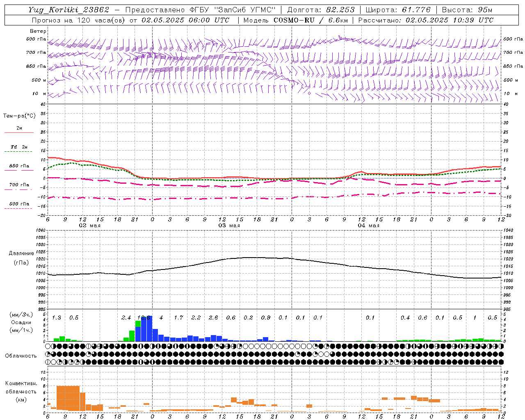Screen dimensions: 525x420
Task: Click the precipitation total "1.7"
Action: click(178, 317)
